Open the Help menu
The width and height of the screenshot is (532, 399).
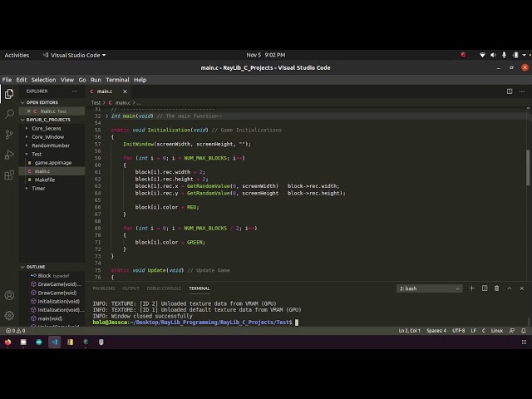pos(140,80)
